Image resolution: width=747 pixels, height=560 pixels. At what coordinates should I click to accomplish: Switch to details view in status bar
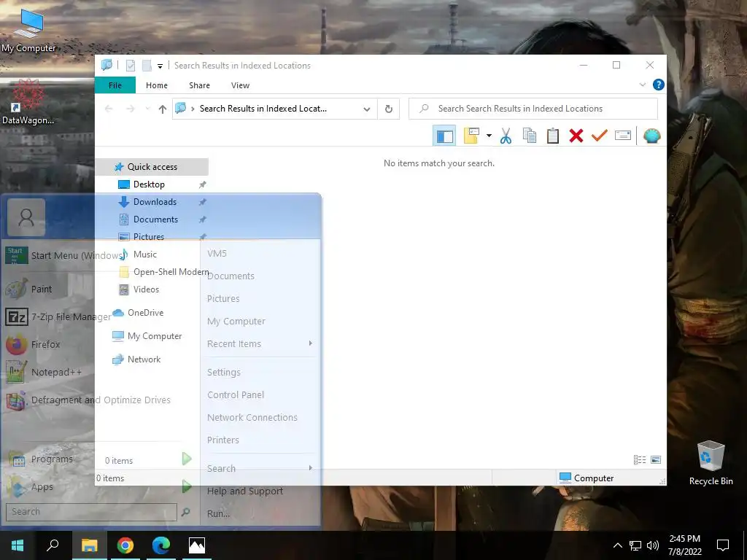(x=640, y=460)
